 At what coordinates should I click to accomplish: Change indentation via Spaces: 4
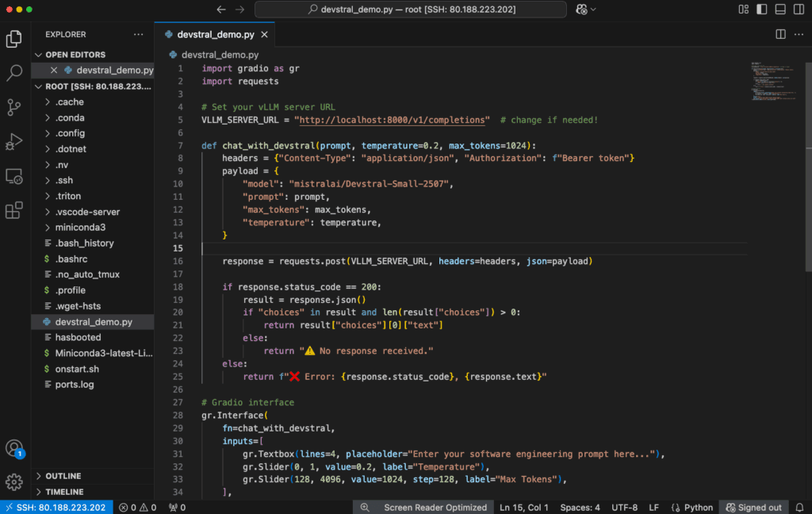pyautogui.click(x=580, y=508)
